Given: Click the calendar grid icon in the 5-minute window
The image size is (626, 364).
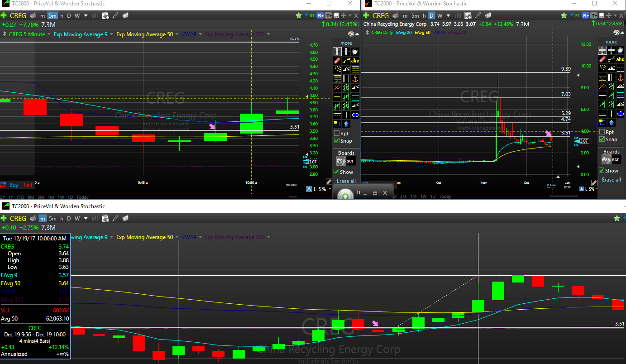Looking at the screenshot, I should click(x=105, y=15).
